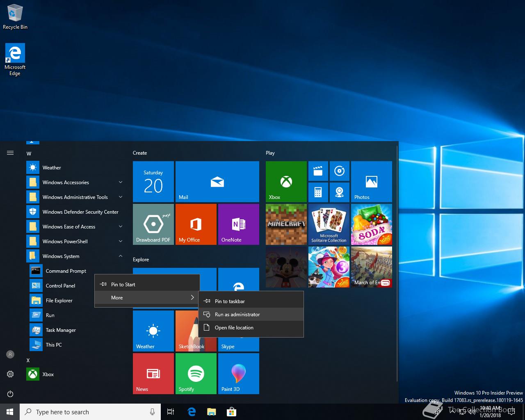
Task: Open the News tile
Action: pos(153,374)
